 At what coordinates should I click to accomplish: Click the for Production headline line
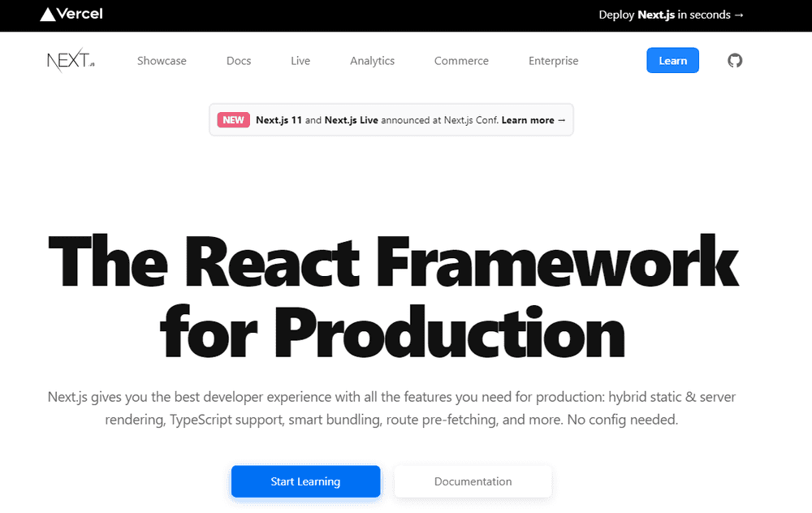point(392,332)
